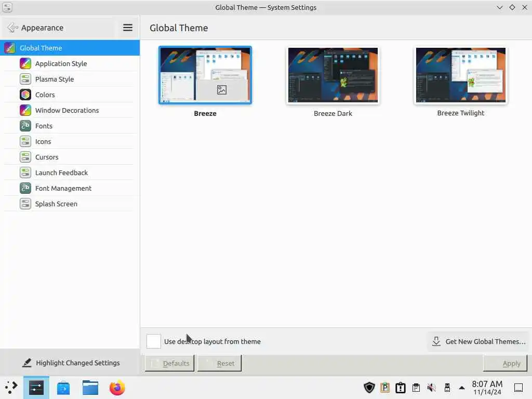Select the Breeze Twilight theme thumbnail
532x399 pixels.
[461, 75]
